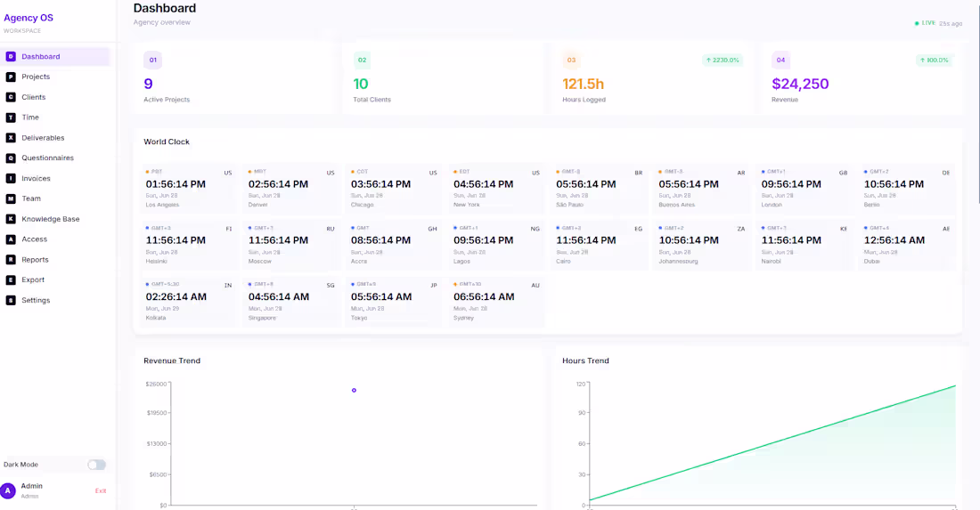Click the Invoices sidebar icon
The image size is (980, 510).
pos(11,179)
